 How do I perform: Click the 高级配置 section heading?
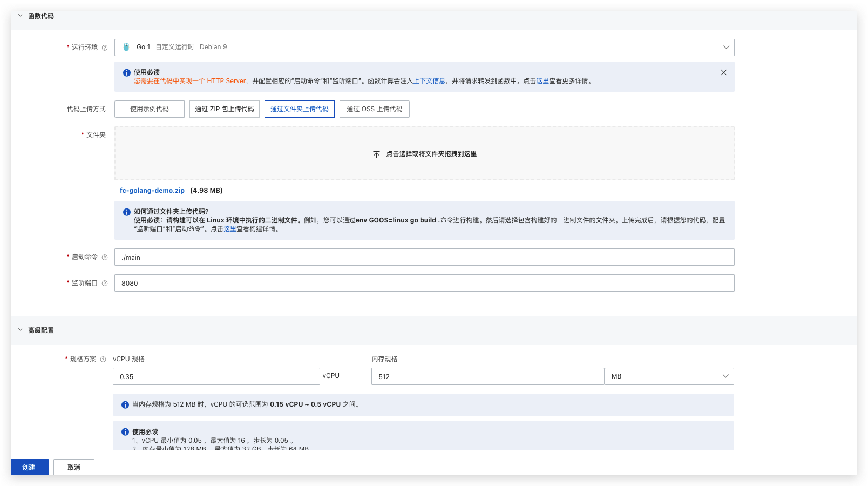coord(41,330)
